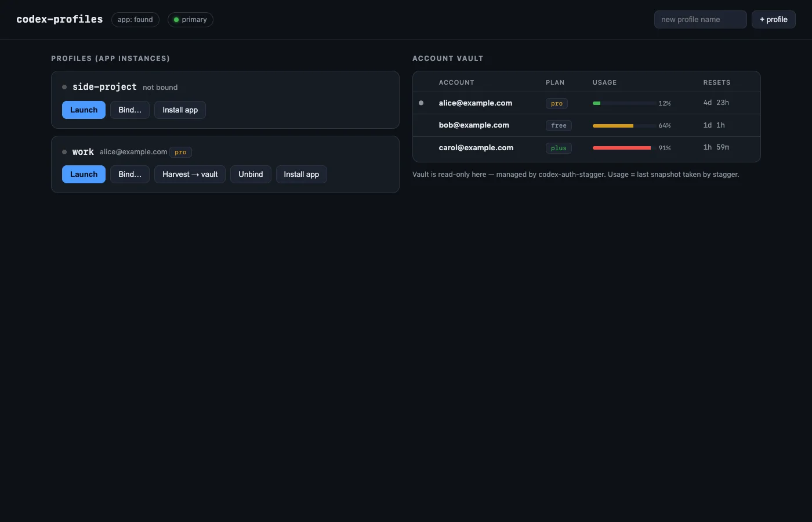Click the 91% usage value
The width and height of the screenshot is (812, 522).
665,148
